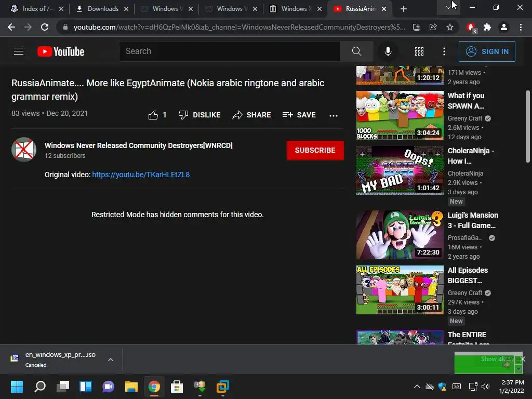This screenshot has height=399, width=532.
Task: Click the address bar URL
Action: (x=240, y=27)
